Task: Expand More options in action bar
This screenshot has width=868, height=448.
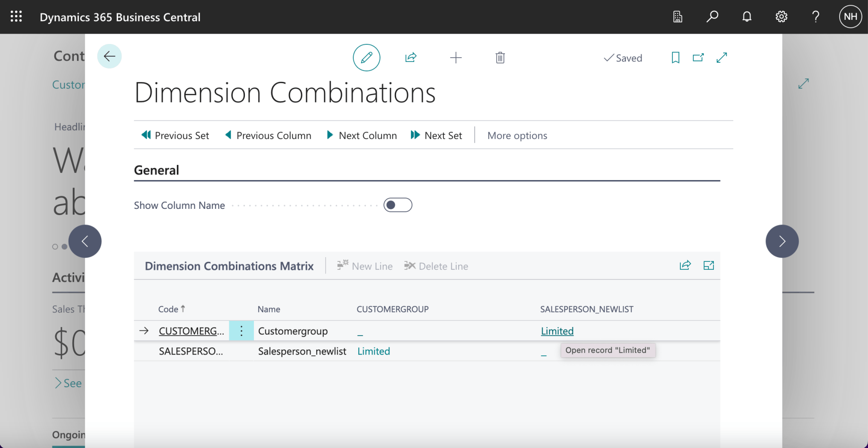Action: point(517,136)
